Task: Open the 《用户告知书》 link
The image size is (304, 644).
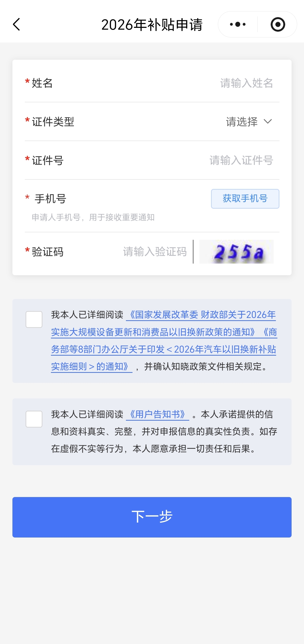Action: point(157,414)
